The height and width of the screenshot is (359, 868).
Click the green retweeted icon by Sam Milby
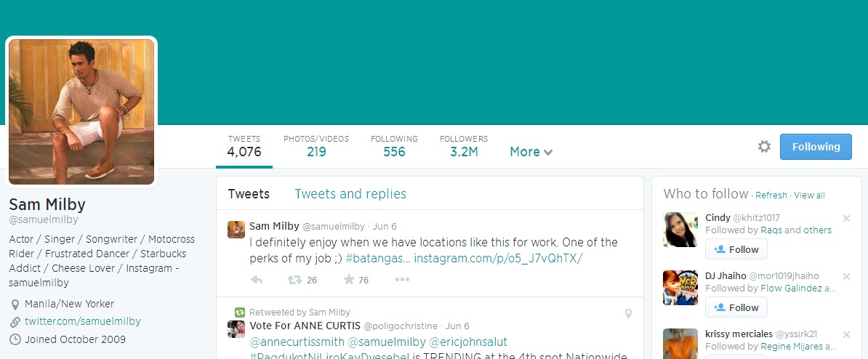(240, 312)
